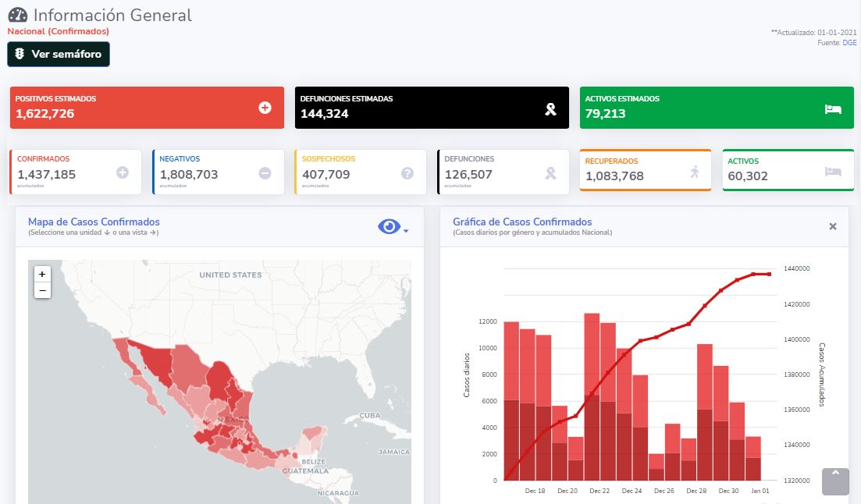Click the bed icon in Activos Estimados card
Screen dimensions: 861x504
coord(833,109)
